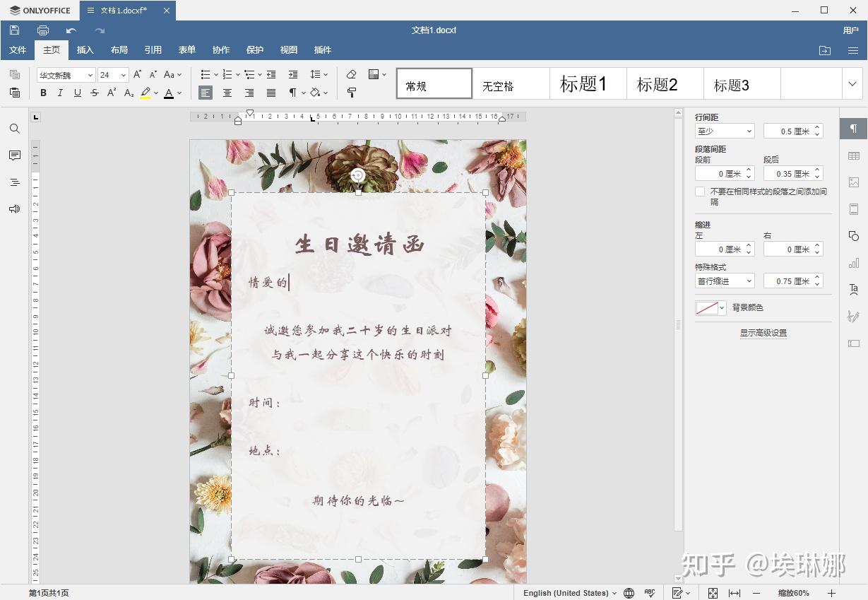Click the Copy icon
The height and width of the screenshot is (600, 868).
(14, 74)
